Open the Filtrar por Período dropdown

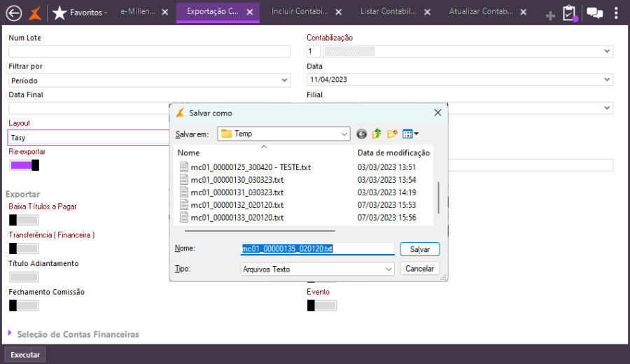pos(284,80)
